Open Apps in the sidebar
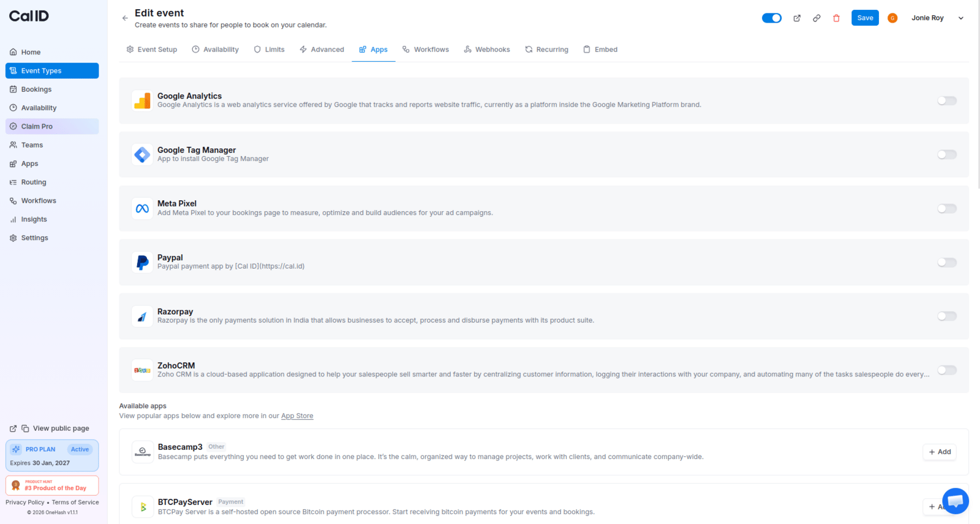Screen dimensions: 980x524 click(x=52, y=163)
